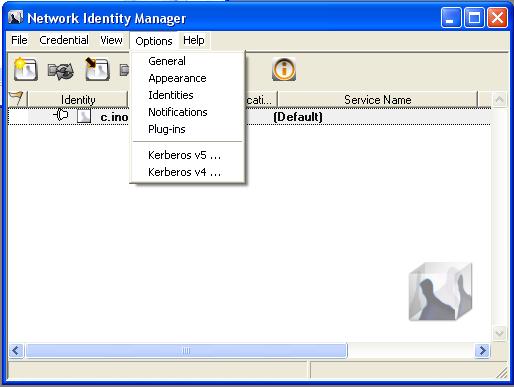Choose Identities from the Options menu
The width and height of the screenshot is (514, 387).
click(x=187, y=95)
